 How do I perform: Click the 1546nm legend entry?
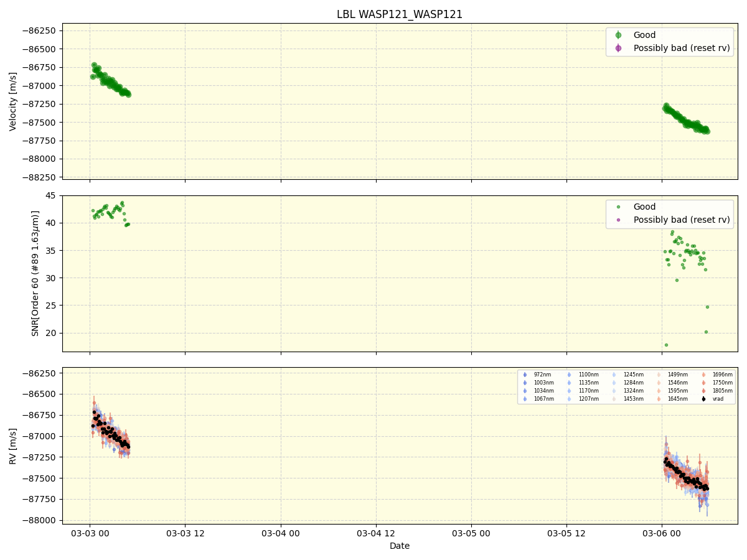(x=672, y=383)
